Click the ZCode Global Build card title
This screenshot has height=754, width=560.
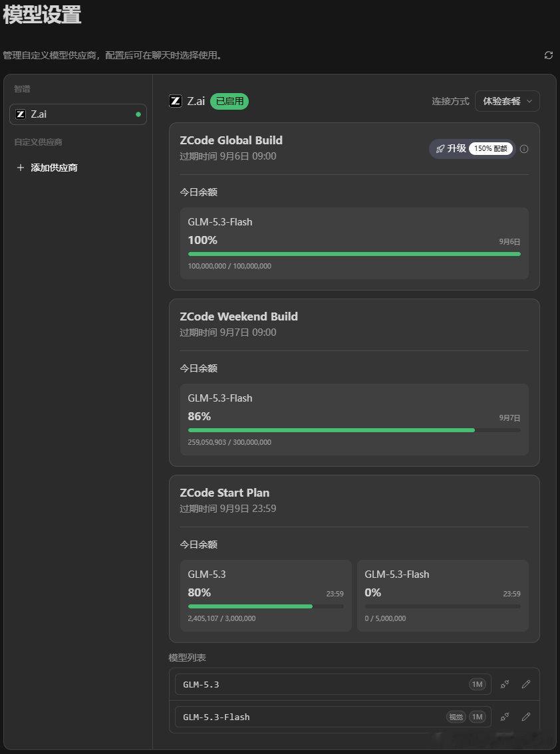tap(231, 140)
